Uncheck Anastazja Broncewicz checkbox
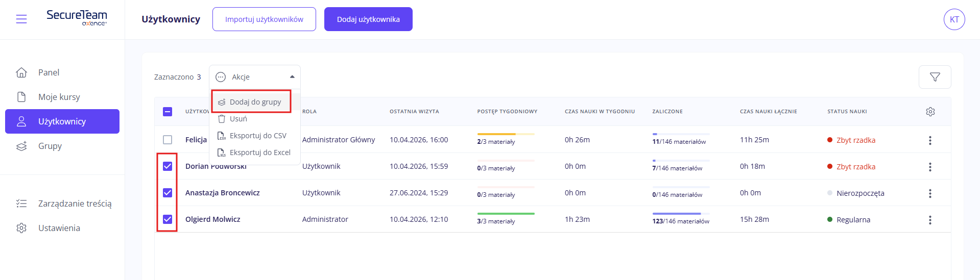The image size is (980, 280). tap(168, 193)
